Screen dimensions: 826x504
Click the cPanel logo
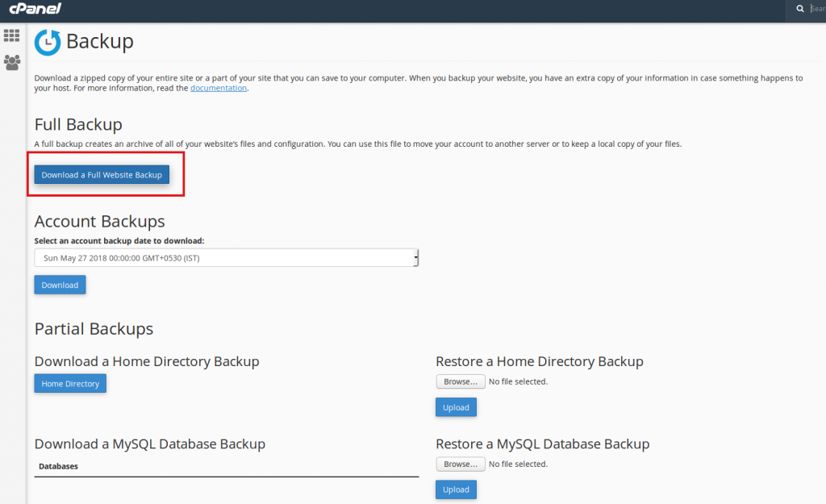pyautogui.click(x=36, y=9)
